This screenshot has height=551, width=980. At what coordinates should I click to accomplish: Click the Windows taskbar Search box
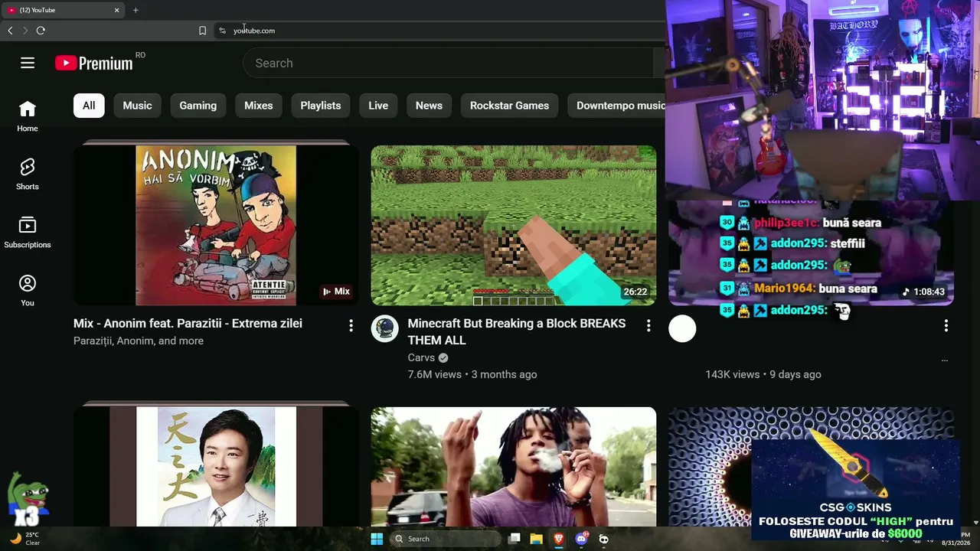click(446, 539)
